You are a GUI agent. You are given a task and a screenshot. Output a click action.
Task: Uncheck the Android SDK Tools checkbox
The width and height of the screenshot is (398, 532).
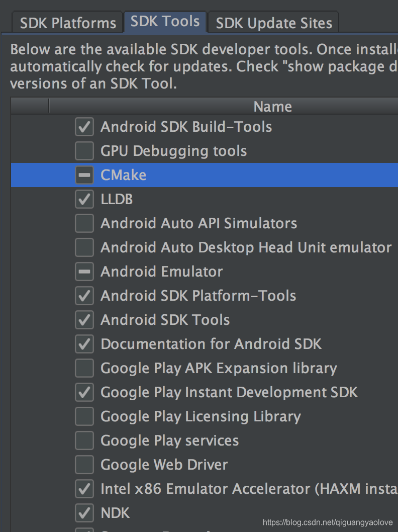(x=84, y=320)
